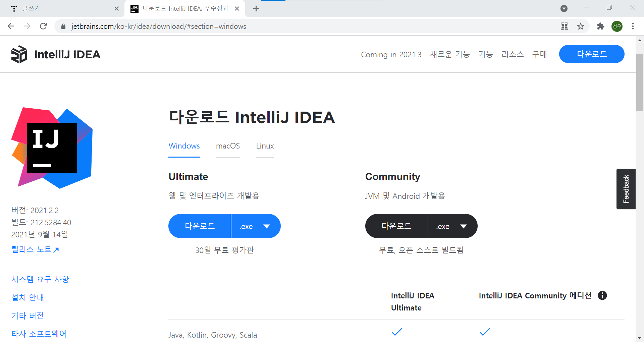Viewport: 644px width, 342px height.
Task: Open a new browser tab
Action: [256, 9]
